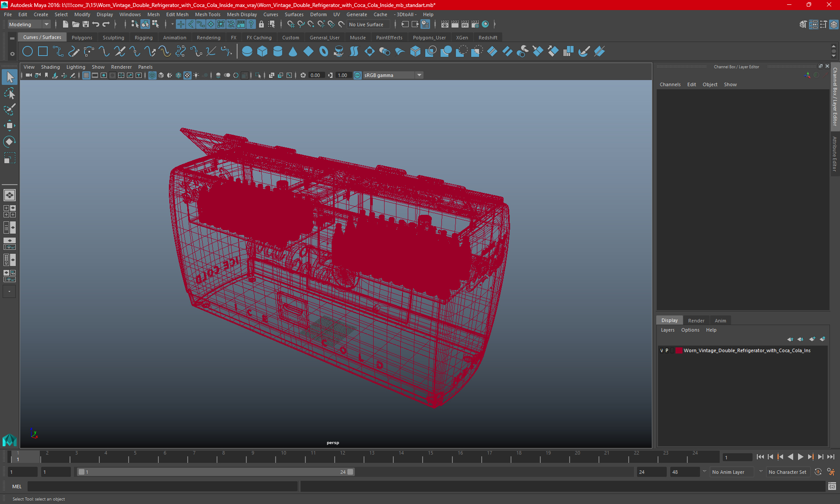Toggle the selection lock icon

(262, 24)
